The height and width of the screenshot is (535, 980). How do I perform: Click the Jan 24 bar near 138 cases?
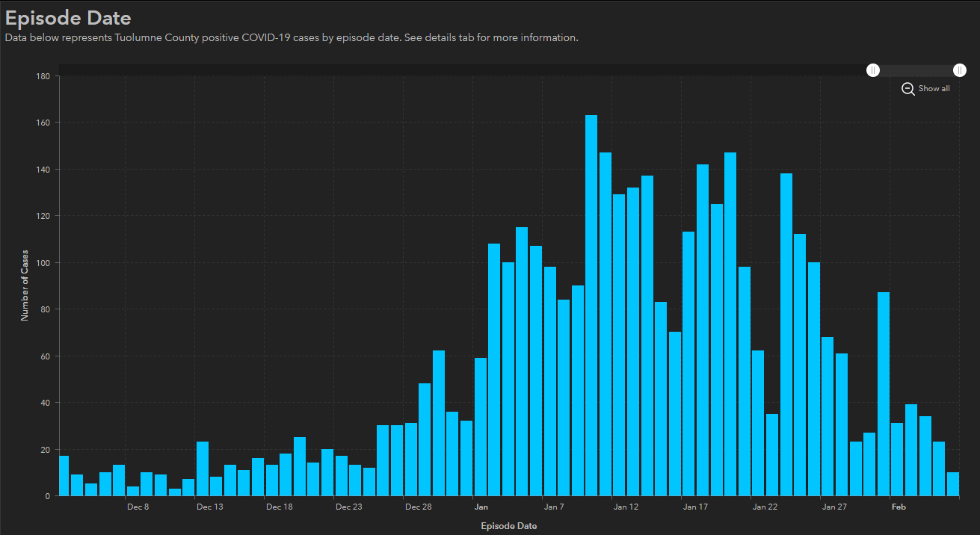click(x=786, y=335)
